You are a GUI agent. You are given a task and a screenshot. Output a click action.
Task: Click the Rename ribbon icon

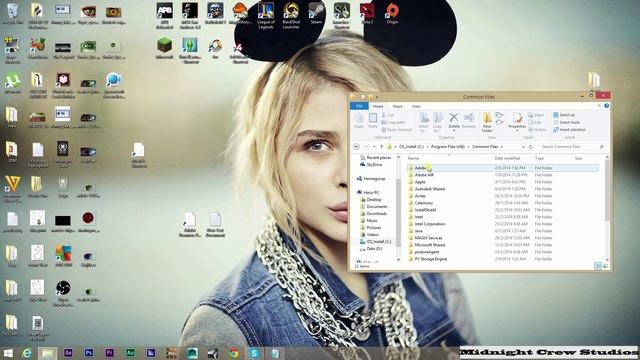(469, 121)
